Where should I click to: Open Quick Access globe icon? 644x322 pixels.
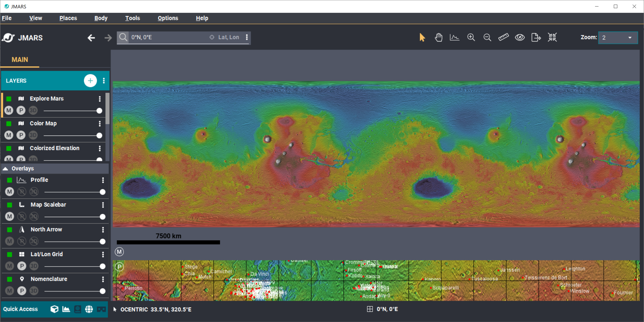(x=89, y=309)
